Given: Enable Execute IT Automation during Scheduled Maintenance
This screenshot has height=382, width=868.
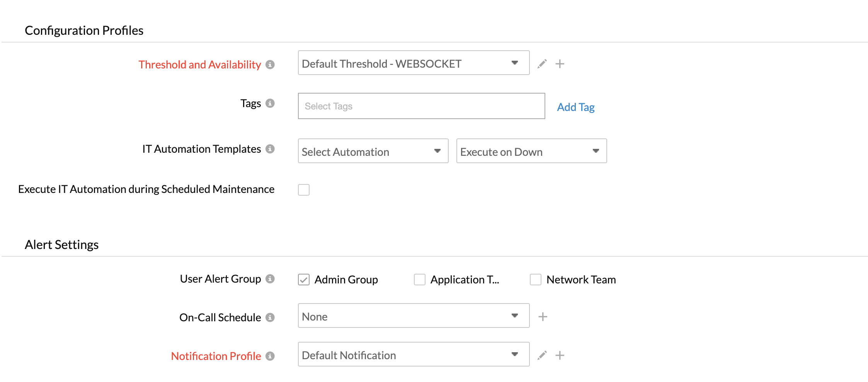Looking at the screenshot, I should [x=304, y=190].
